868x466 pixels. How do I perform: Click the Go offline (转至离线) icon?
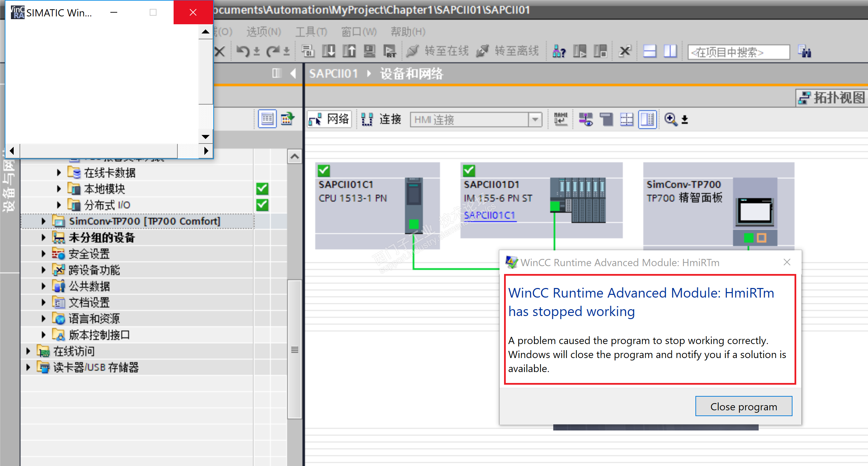tap(483, 52)
